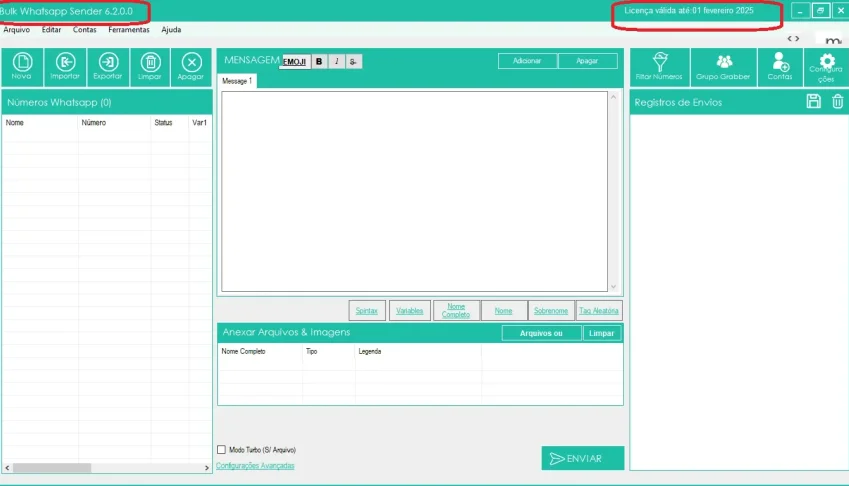This screenshot has width=849, height=486.
Task: Open the Arquivo menu
Action: pos(17,30)
